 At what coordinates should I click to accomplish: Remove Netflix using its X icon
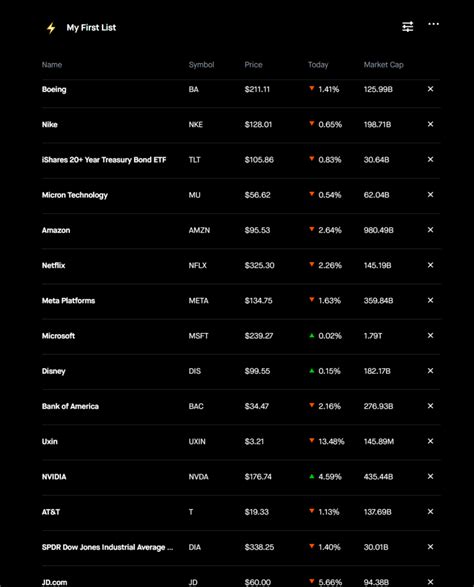tap(430, 265)
